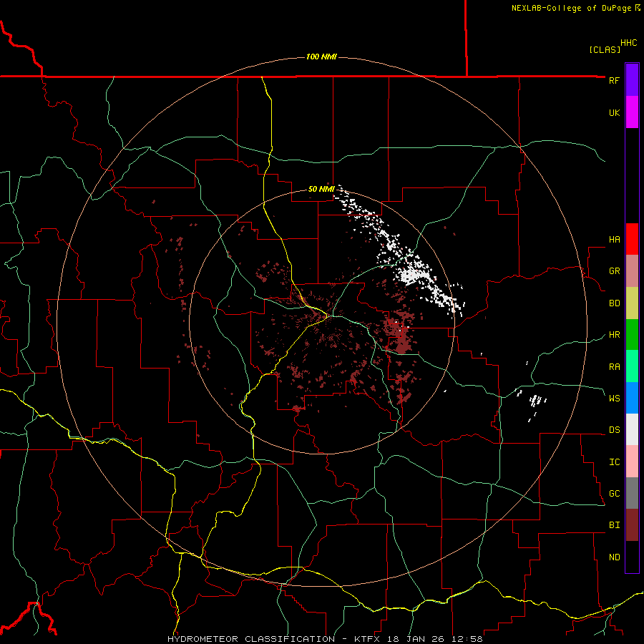Click the 50 NMI range ring label
Image resolution: width=644 pixels, height=644 pixels.
pyautogui.click(x=321, y=189)
